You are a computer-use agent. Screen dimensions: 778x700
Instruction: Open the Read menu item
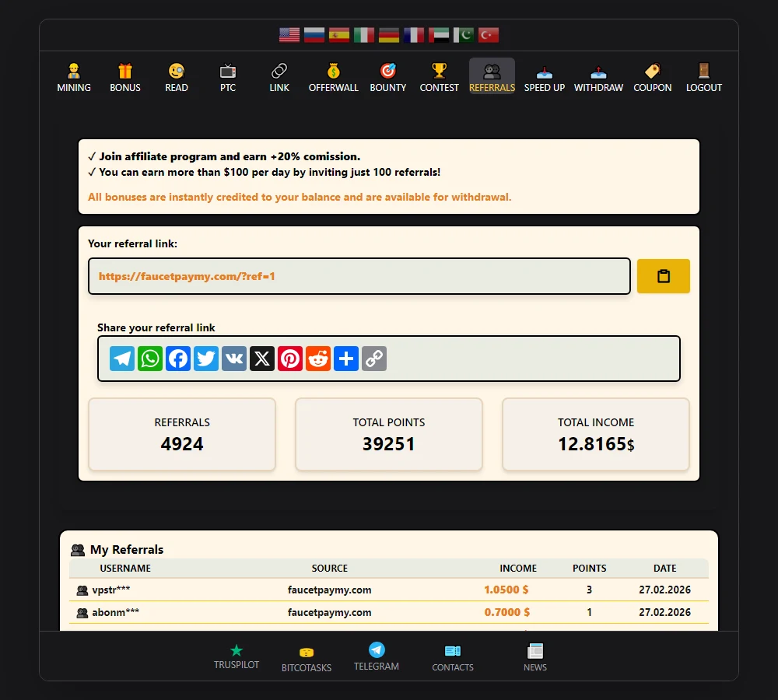(177, 78)
